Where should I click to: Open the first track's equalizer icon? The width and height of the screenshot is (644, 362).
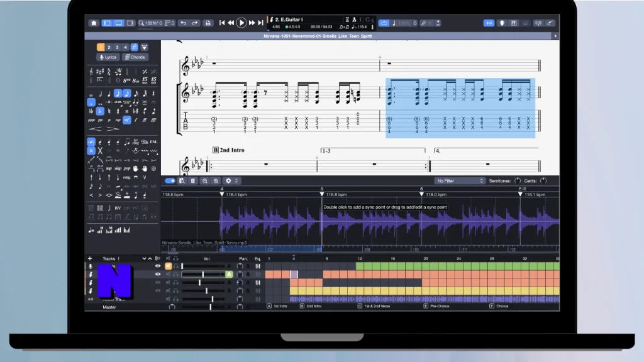click(258, 266)
